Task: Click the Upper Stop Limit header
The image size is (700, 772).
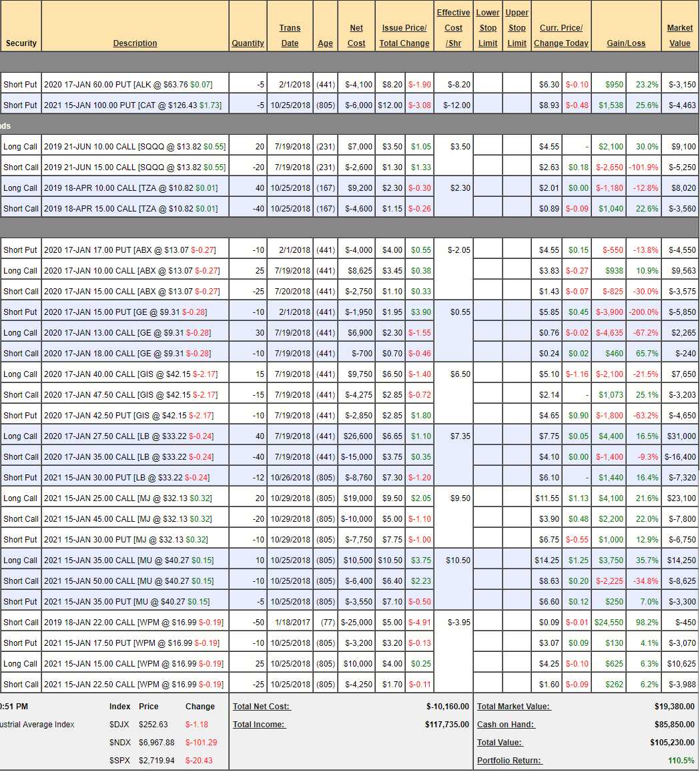Action: (x=516, y=28)
